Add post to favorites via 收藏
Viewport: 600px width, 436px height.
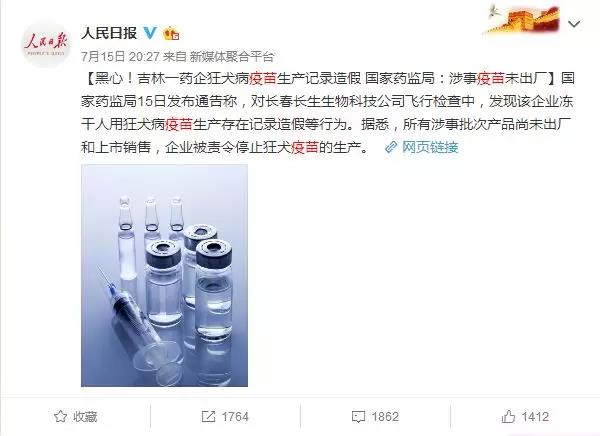[76, 416]
